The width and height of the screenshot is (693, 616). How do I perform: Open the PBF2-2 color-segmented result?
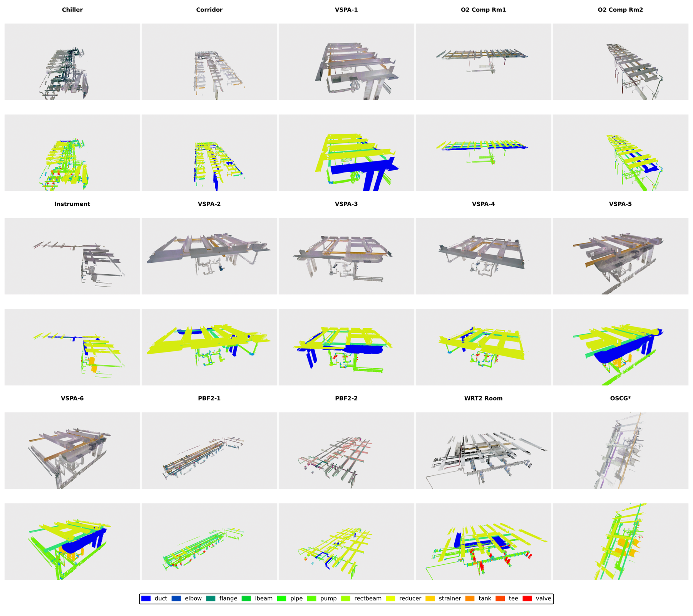pyautogui.click(x=346, y=542)
